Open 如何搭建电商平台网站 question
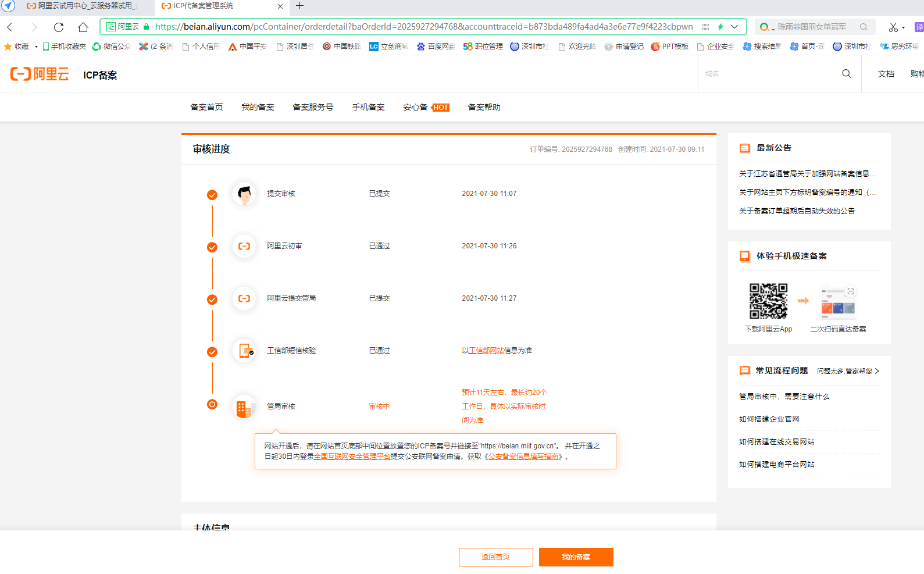This screenshot has width=924, height=574. [776, 465]
